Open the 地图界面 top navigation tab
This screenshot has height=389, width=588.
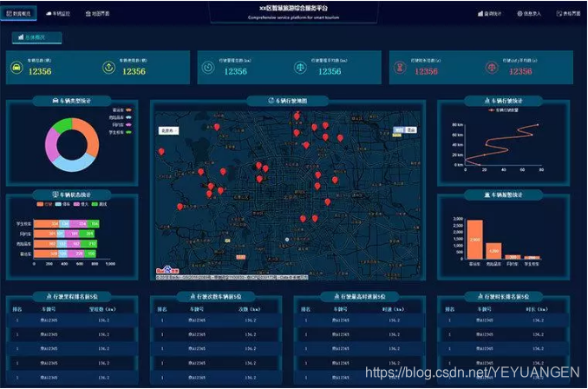pos(97,14)
